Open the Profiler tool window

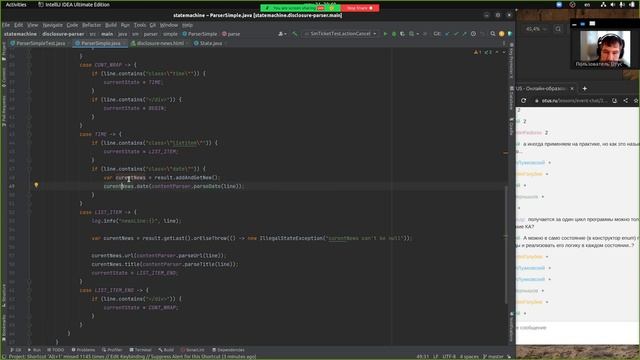point(112,350)
